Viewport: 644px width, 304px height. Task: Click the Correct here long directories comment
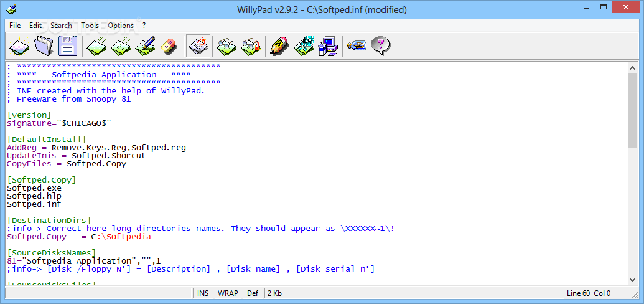(201, 228)
